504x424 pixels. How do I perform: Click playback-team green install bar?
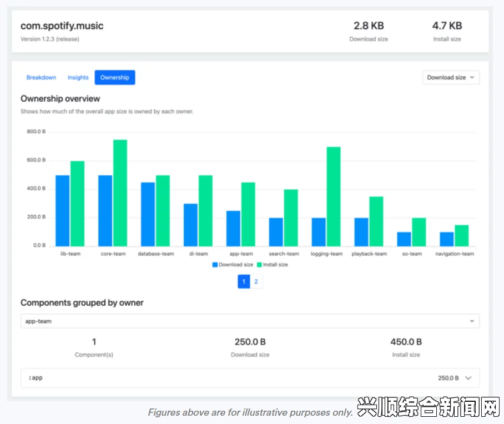point(376,221)
